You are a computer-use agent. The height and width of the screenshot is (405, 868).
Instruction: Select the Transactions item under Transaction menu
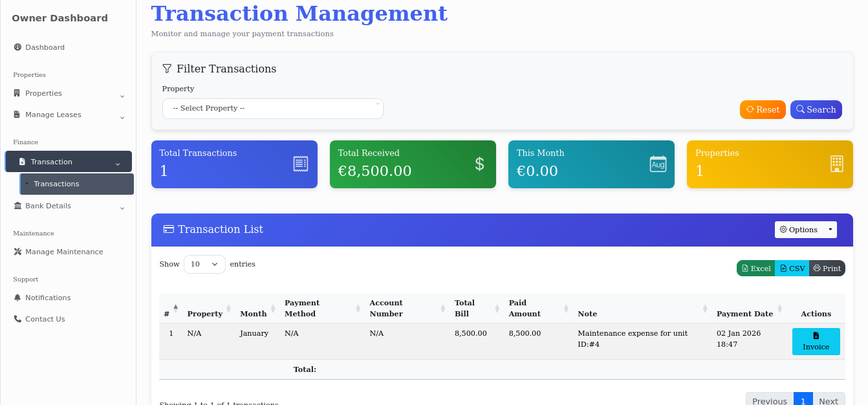pos(56,184)
